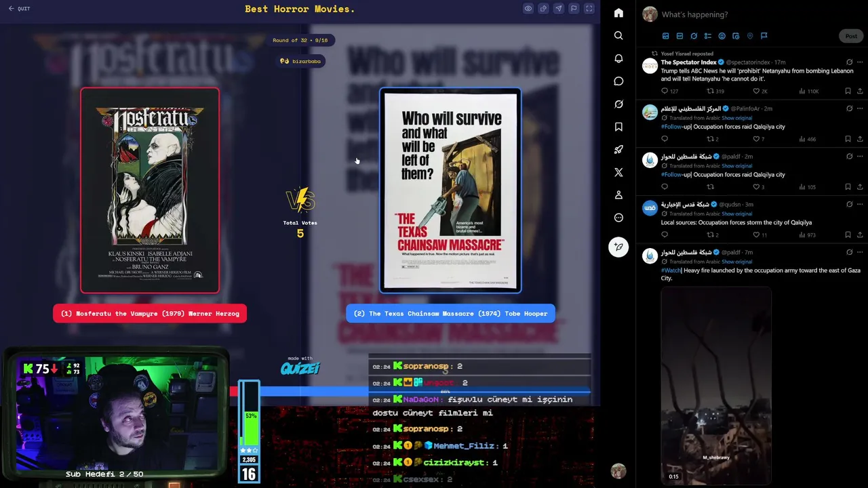Image resolution: width=868 pixels, height=488 pixels.
Task: Choose The Texas Chainsaw Massacre poster
Action: point(450,190)
